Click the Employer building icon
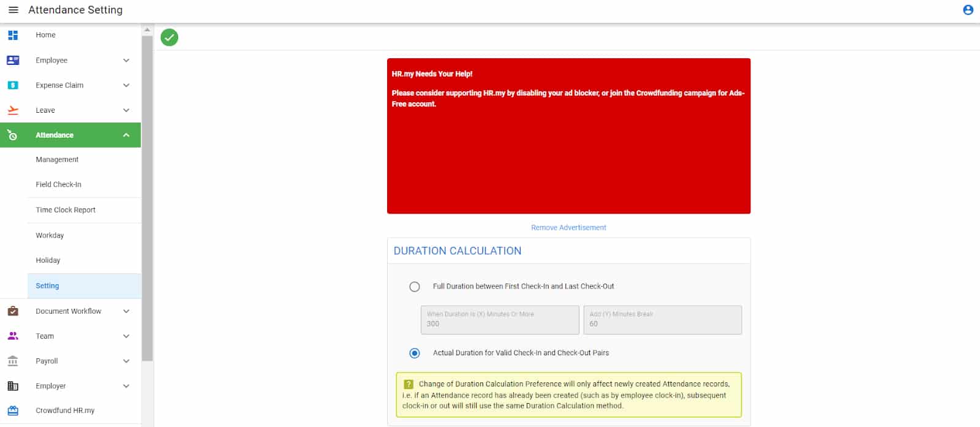 13,386
